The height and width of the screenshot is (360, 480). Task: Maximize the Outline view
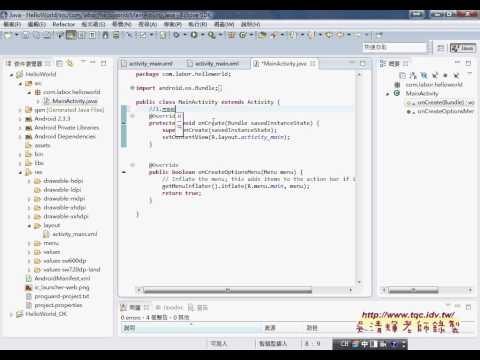(468, 63)
